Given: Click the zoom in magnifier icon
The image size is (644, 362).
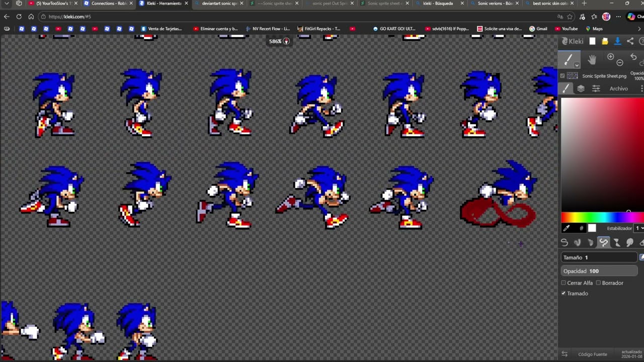Looking at the screenshot, I should tap(610, 57).
